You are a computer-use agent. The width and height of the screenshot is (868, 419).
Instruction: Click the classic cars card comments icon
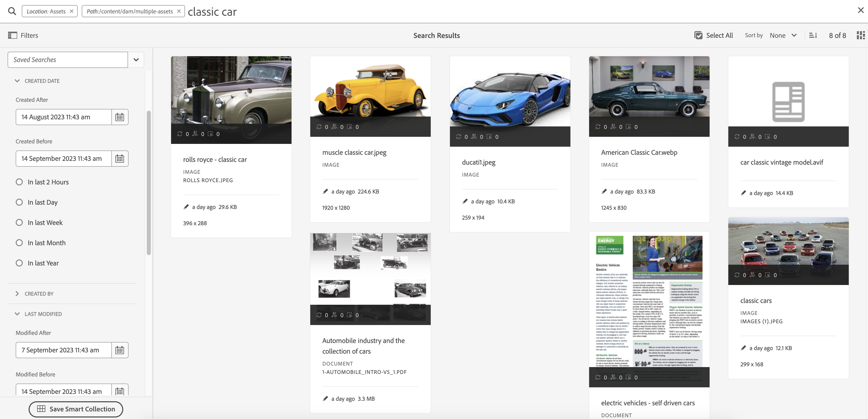(x=768, y=275)
